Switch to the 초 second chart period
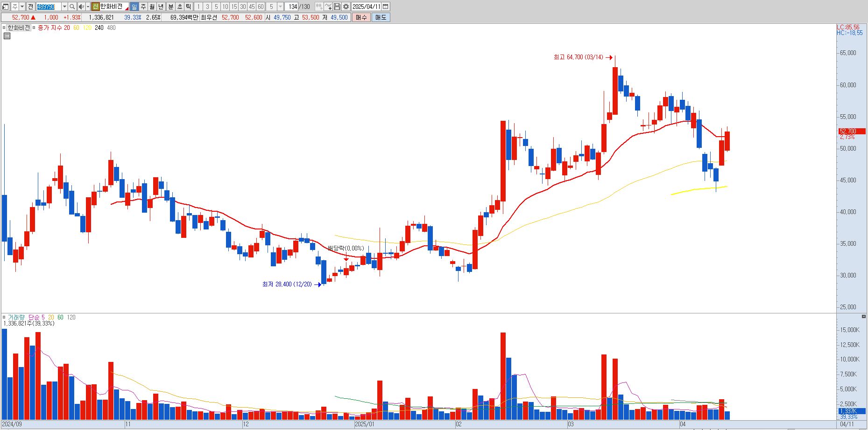868x430 pixels. tap(179, 7)
